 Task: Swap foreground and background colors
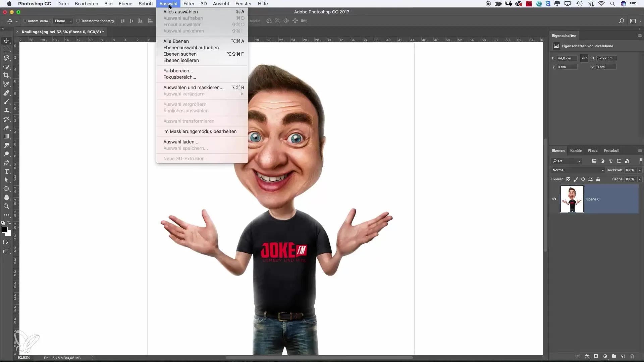tap(9, 223)
